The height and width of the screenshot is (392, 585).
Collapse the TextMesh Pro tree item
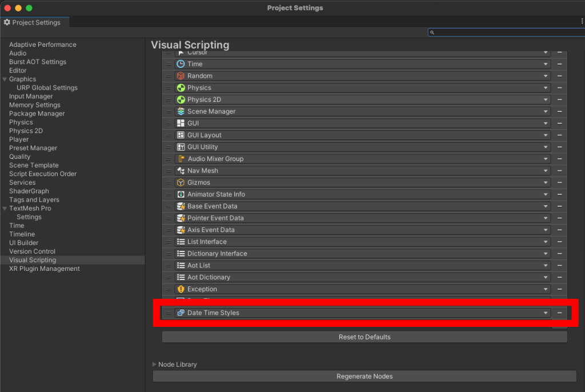point(5,209)
